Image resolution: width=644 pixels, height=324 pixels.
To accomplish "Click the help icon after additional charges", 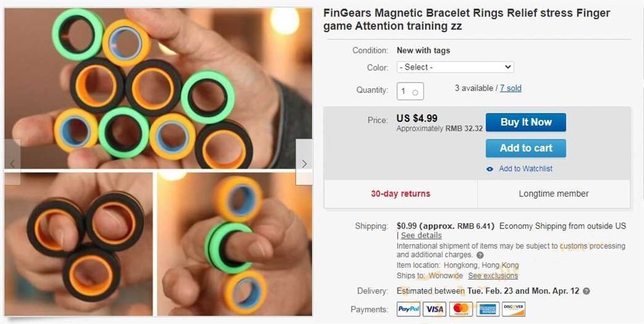I will (480, 256).
